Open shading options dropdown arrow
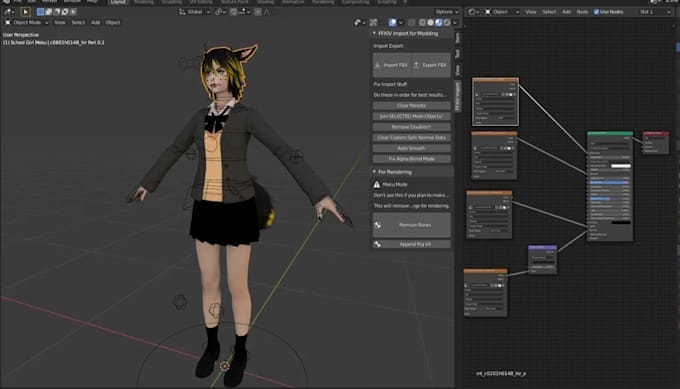 (455, 23)
